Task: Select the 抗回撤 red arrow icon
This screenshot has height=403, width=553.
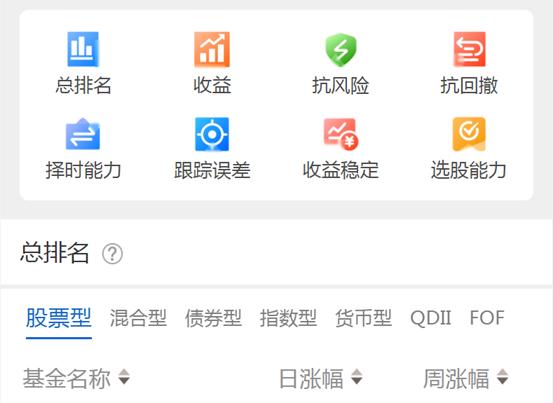Action: 469,49
